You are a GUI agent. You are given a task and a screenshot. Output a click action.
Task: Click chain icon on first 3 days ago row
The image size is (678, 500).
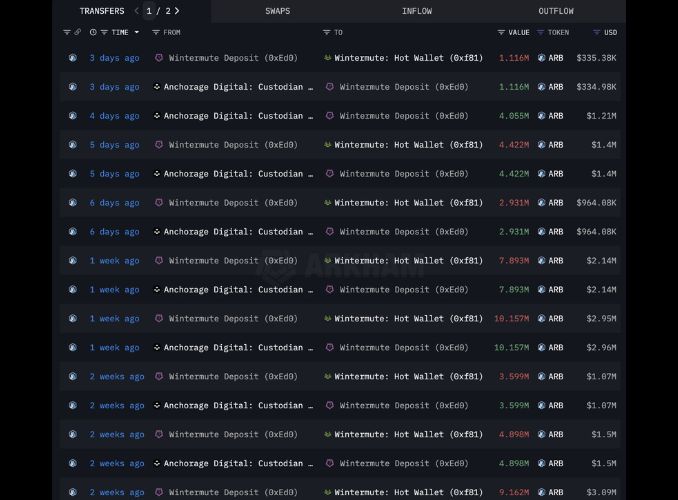click(72, 58)
